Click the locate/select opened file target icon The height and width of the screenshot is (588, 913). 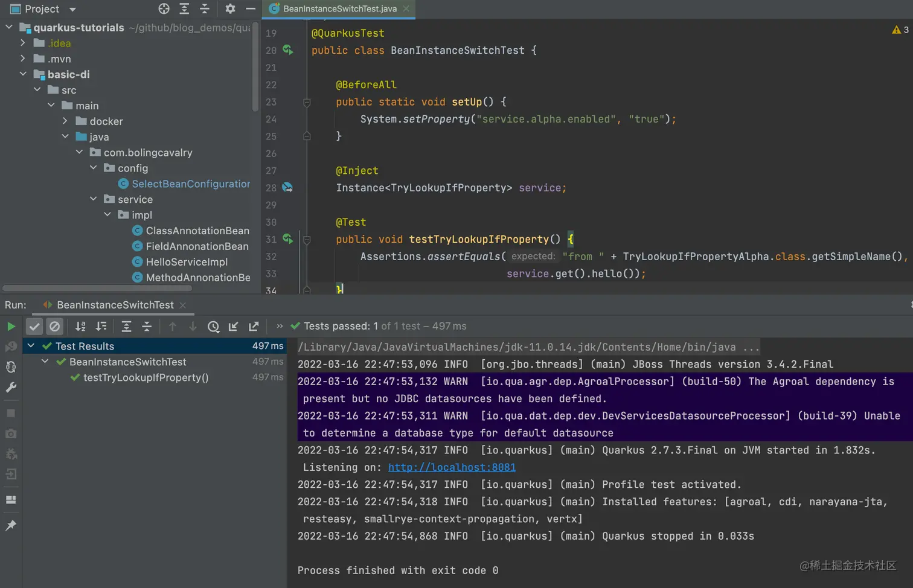click(164, 8)
